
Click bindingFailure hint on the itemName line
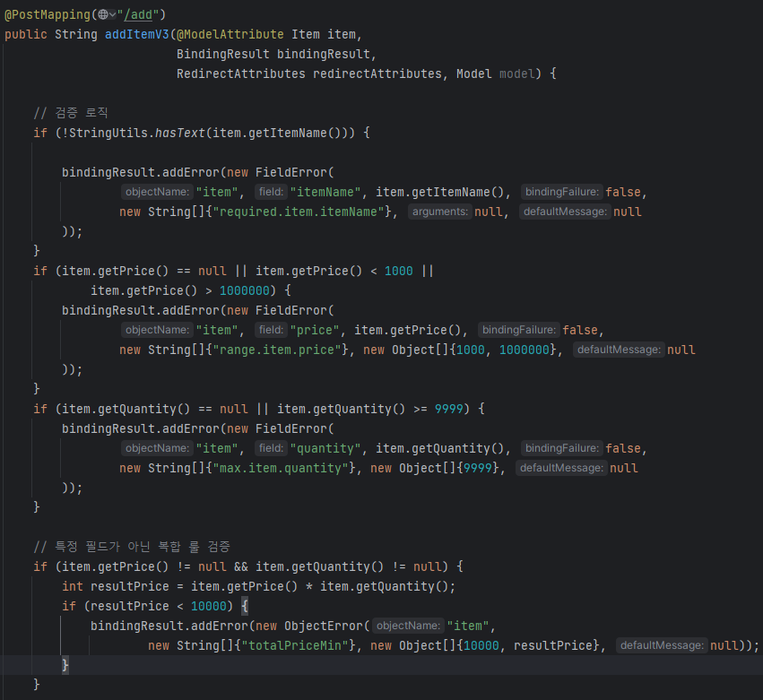[x=562, y=192]
